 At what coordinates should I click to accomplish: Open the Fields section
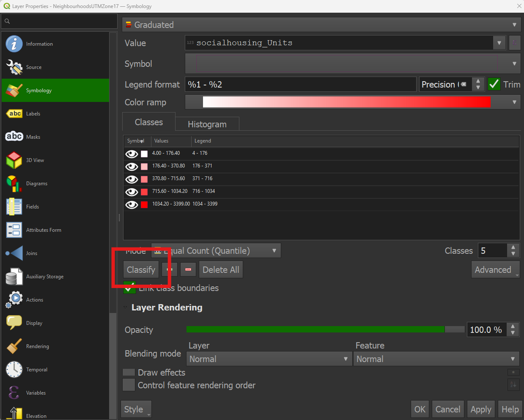55,207
